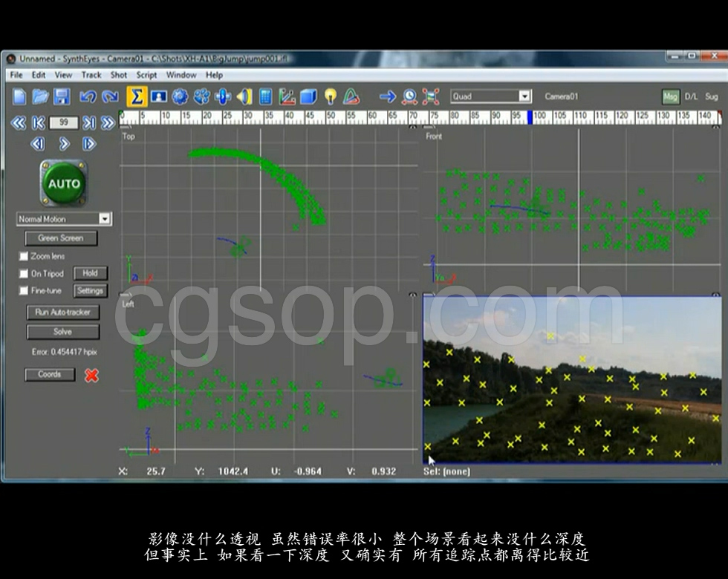Save the scene with the floppy disk icon

[x=62, y=96]
